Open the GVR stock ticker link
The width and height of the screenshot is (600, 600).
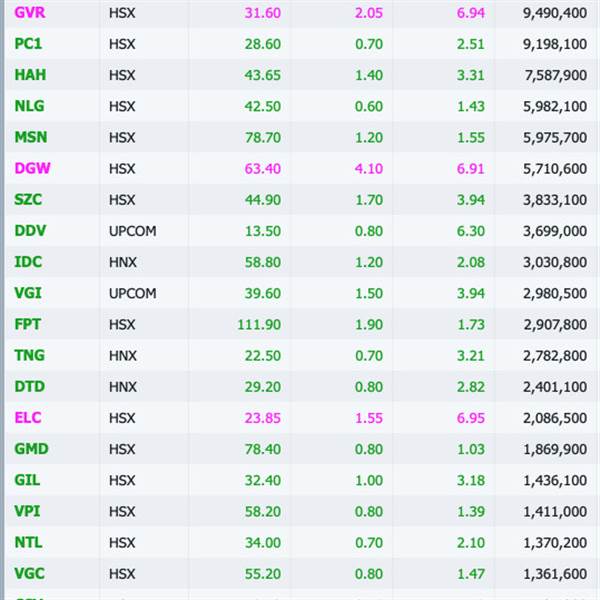click(30, 13)
